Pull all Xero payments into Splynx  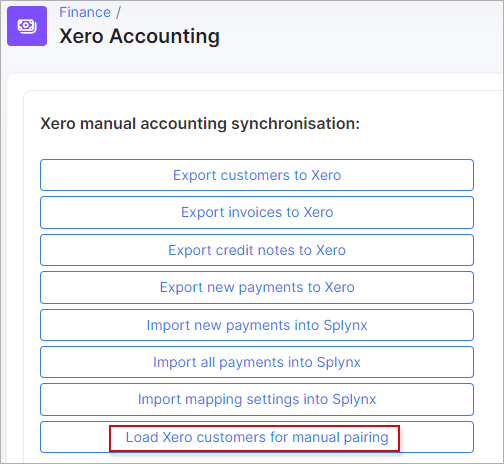tap(257, 362)
